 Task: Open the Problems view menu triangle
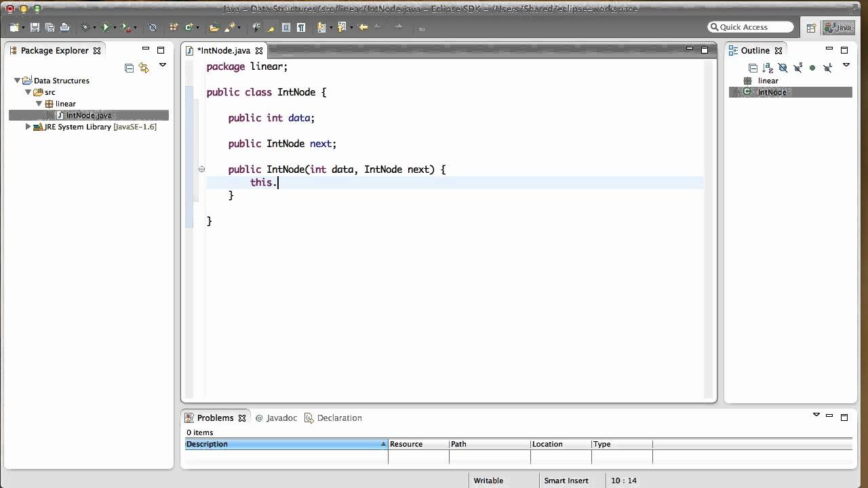coord(816,415)
